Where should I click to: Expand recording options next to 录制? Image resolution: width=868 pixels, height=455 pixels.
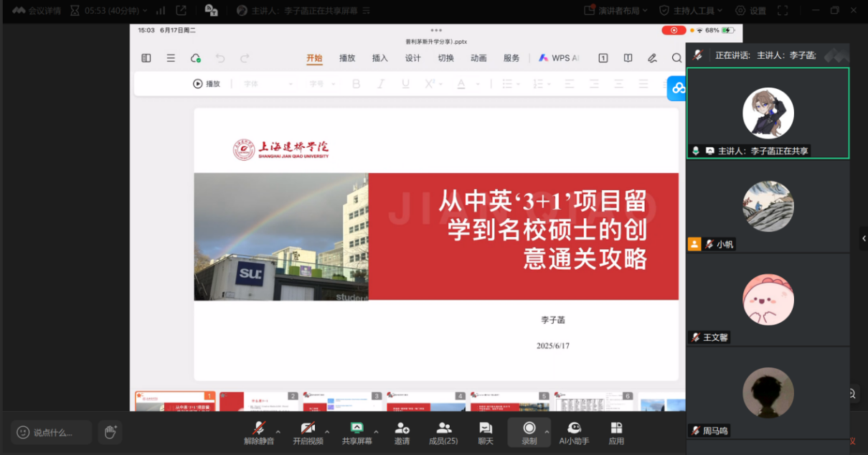547,432
